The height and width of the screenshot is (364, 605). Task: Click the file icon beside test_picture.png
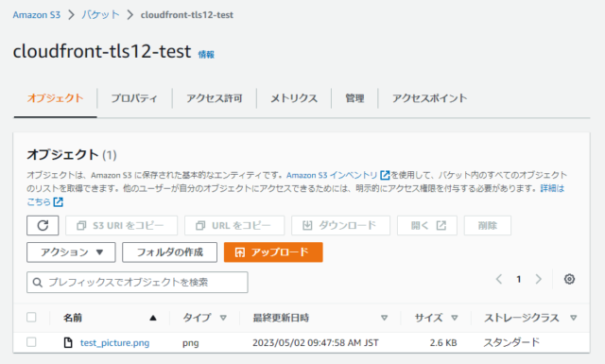coord(68,342)
